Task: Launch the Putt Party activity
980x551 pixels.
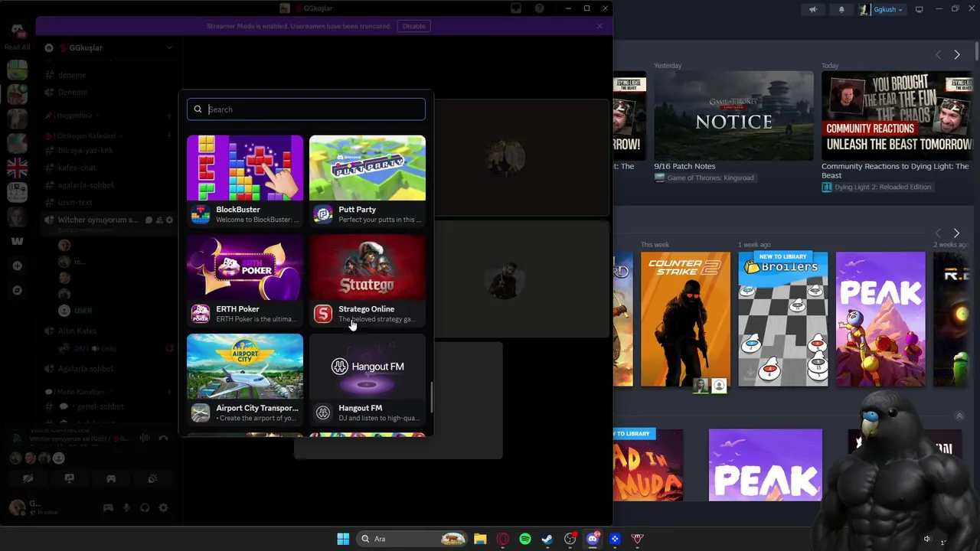Action: click(367, 181)
